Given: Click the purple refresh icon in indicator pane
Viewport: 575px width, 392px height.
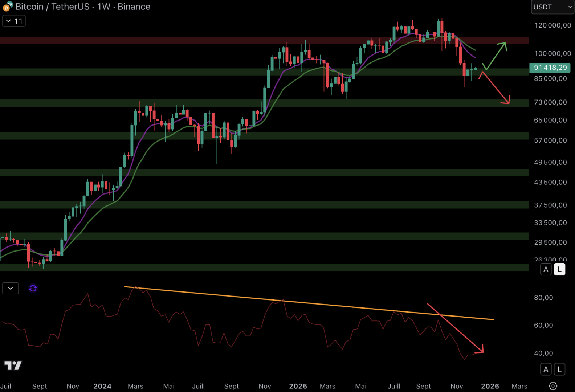Looking at the screenshot, I should [33, 288].
